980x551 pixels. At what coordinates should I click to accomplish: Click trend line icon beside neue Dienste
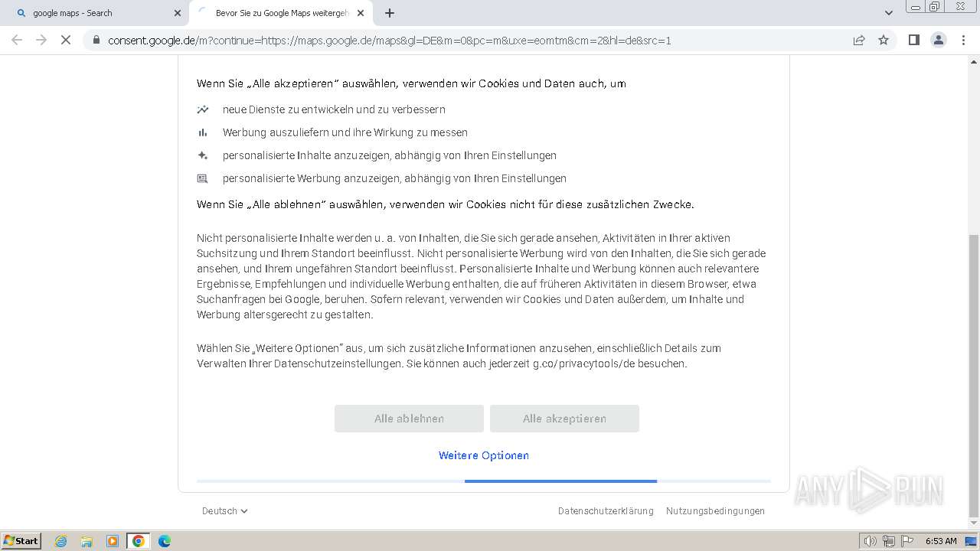click(x=203, y=109)
